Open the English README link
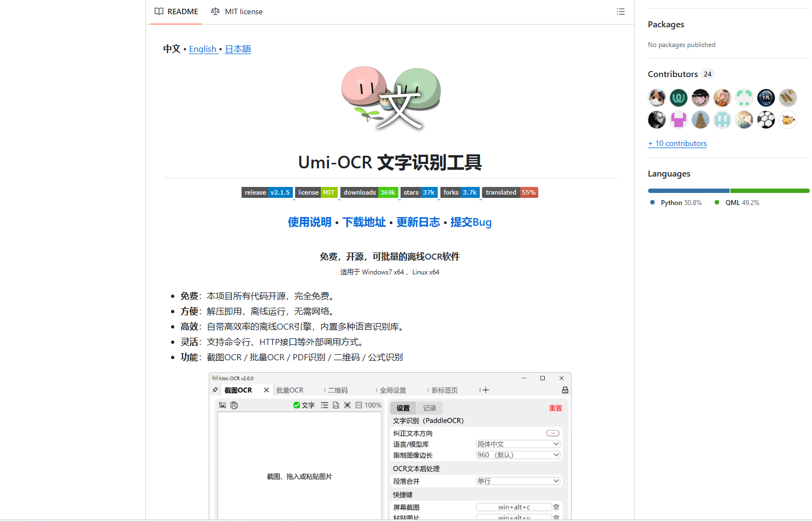 [x=203, y=49]
